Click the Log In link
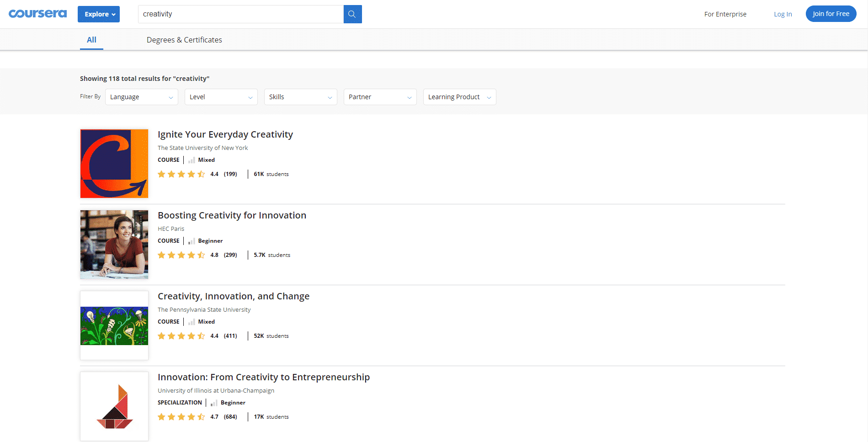 (x=783, y=14)
